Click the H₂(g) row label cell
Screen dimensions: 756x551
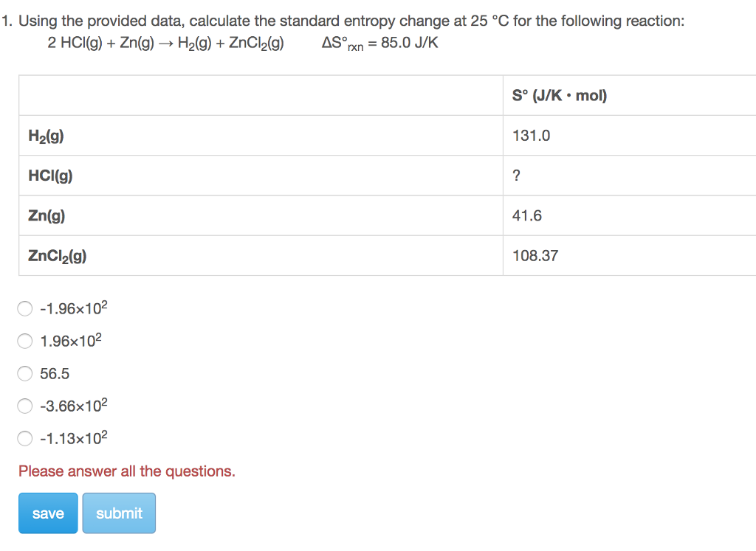pos(261,135)
